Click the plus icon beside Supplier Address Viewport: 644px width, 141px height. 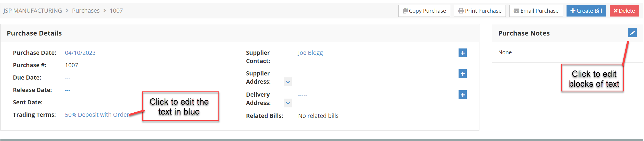(x=463, y=74)
